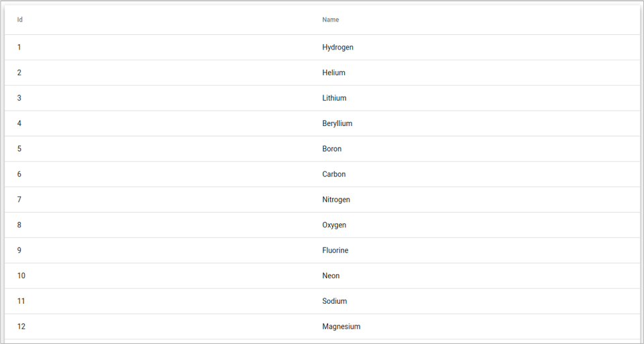Select the Hydrogen row

pyautogui.click(x=337, y=48)
